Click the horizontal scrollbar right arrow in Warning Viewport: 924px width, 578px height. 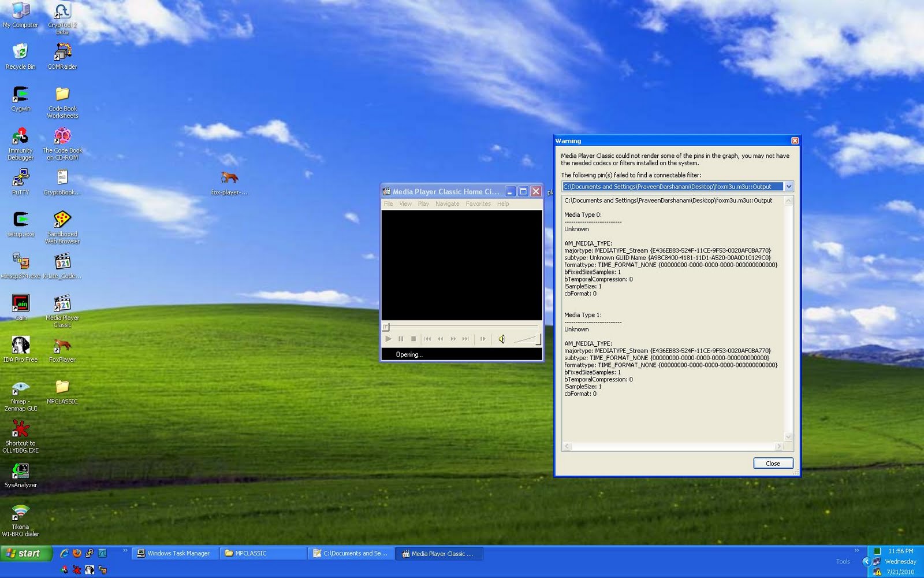pos(779,446)
